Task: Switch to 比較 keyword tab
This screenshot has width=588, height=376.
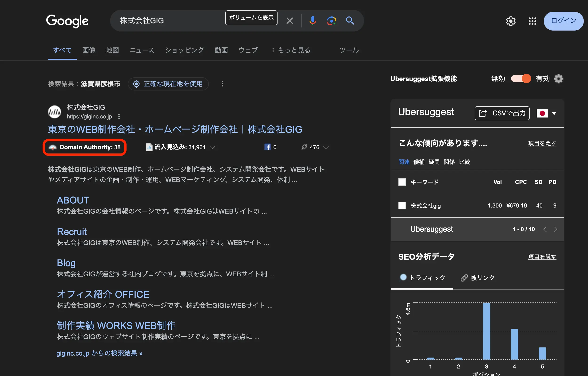Action: click(x=464, y=162)
